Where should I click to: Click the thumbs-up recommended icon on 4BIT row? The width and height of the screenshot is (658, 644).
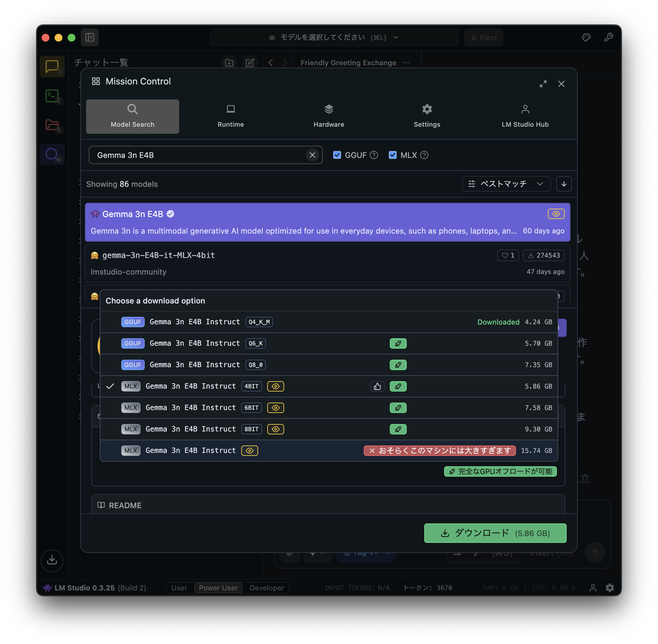coord(377,386)
